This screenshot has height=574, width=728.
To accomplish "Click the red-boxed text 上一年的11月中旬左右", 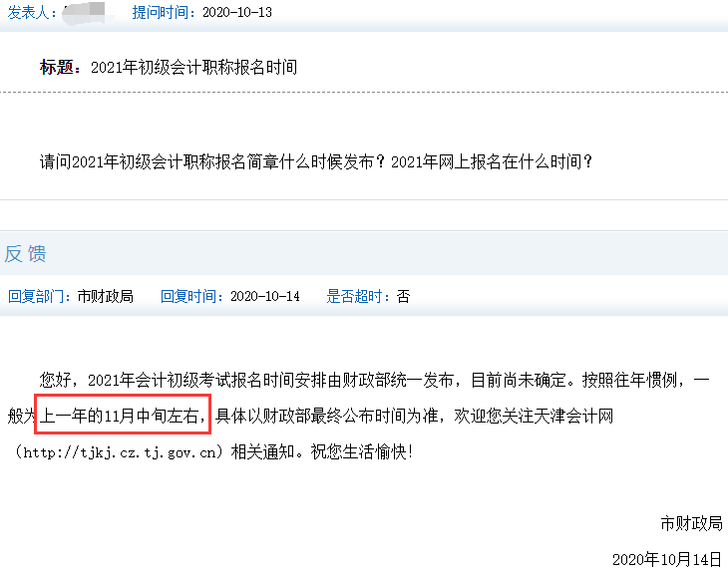I will point(123,415).
